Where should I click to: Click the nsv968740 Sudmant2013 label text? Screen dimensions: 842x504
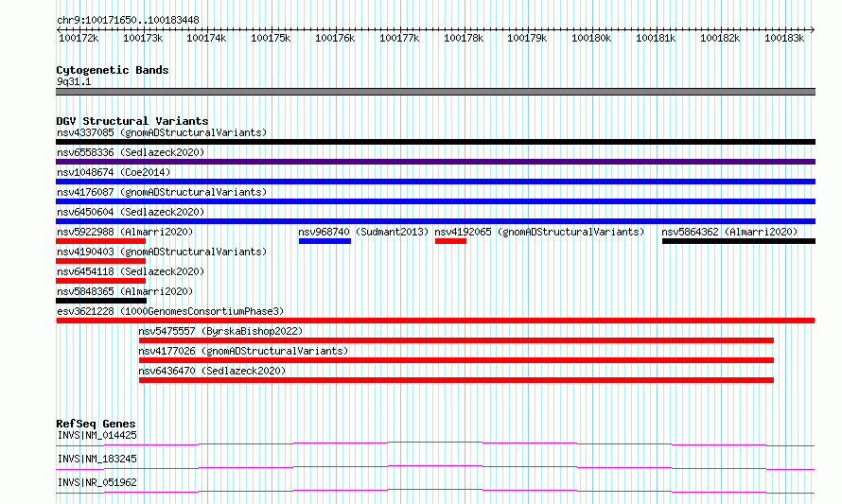(363, 232)
